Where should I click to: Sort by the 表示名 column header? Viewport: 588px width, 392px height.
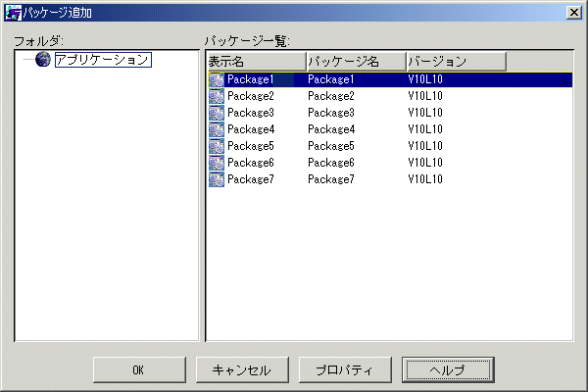[257, 62]
